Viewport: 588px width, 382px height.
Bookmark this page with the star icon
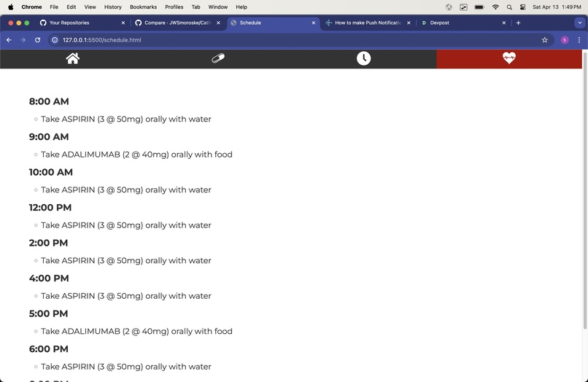coord(544,40)
